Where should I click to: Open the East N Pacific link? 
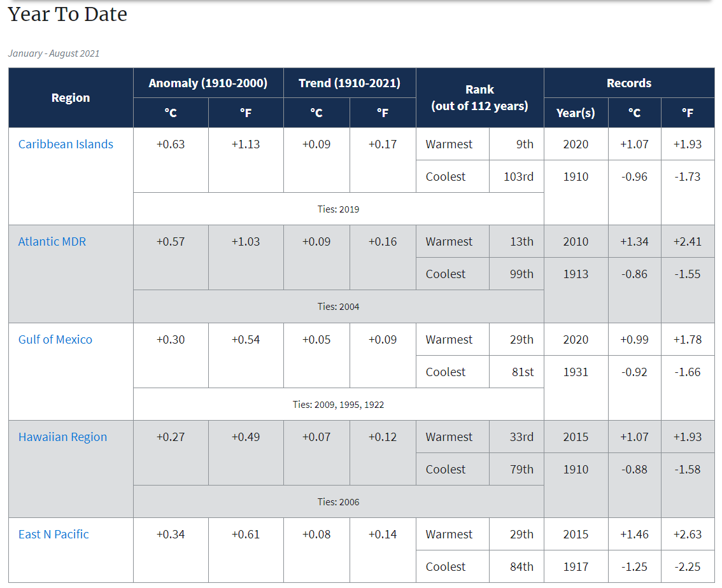pos(53,535)
